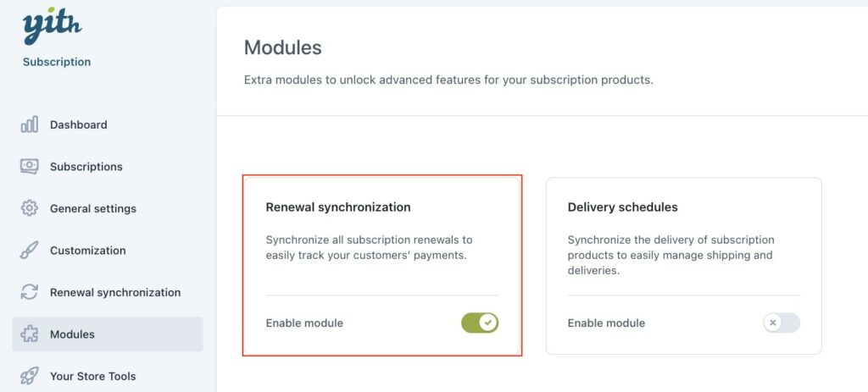This screenshot has width=868, height=392.
Task: Enable the Delivery schedules module toggle
Action: 781,323
